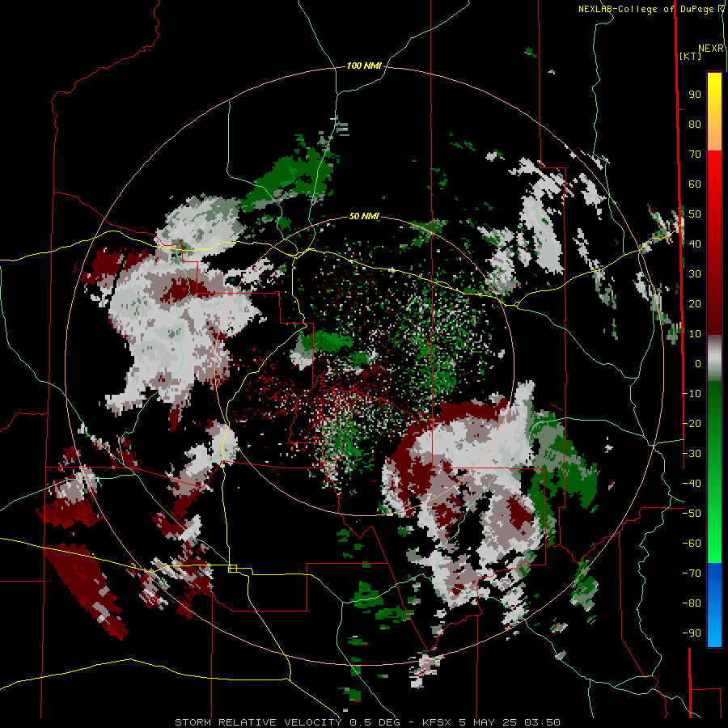Click the 50 NMI range ring label
Image resolution: width=728 pixels, height=728 pixels.
tap(364, 216)
